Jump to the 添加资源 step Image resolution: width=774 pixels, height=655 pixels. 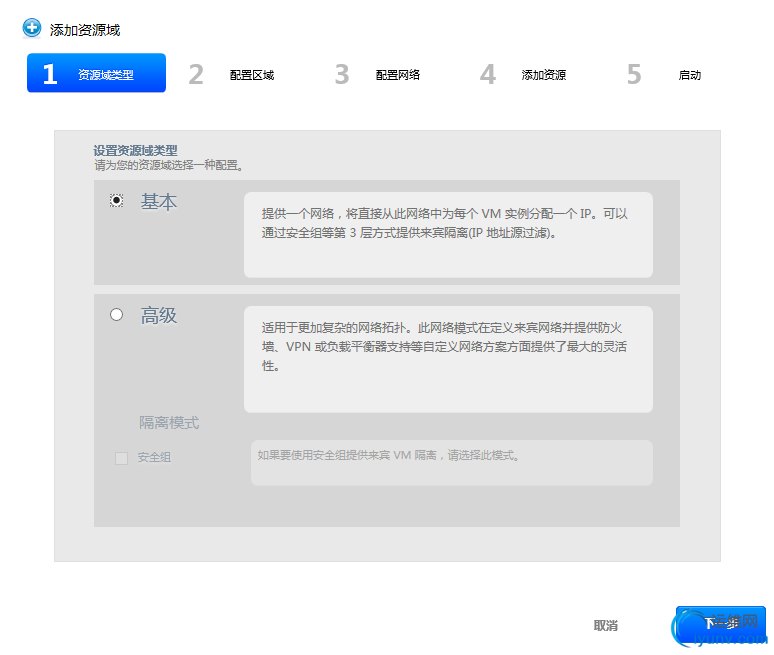tap(544, 75)
